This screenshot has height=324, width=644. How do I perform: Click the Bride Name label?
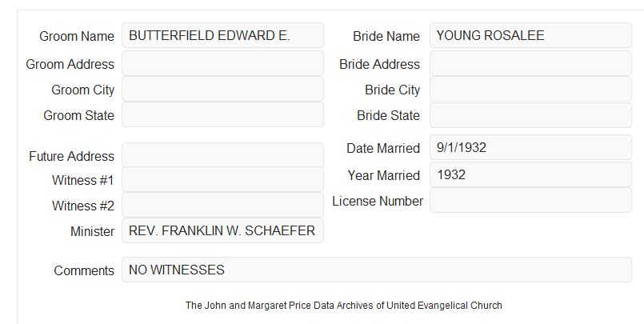pyautogui.click(x=386, y=36)
